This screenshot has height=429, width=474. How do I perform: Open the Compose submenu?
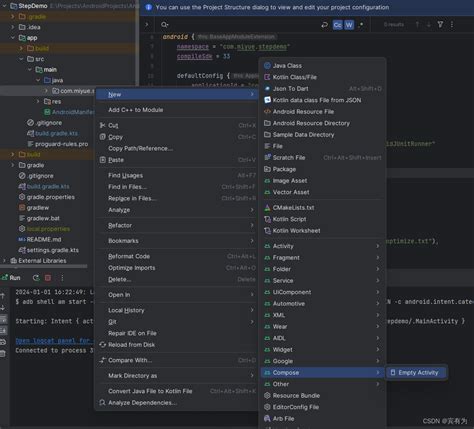click(323, 372)
